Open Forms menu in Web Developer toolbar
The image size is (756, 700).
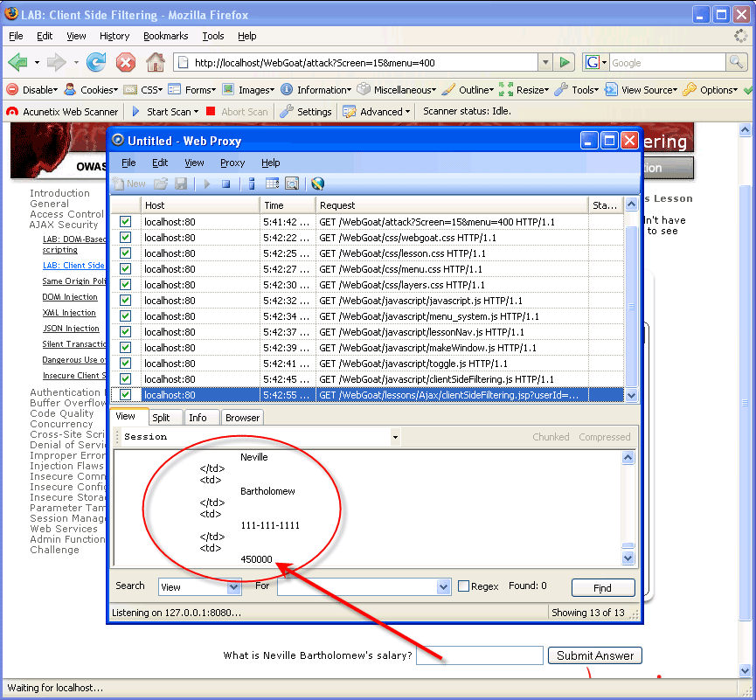click(x=192, y=90)
